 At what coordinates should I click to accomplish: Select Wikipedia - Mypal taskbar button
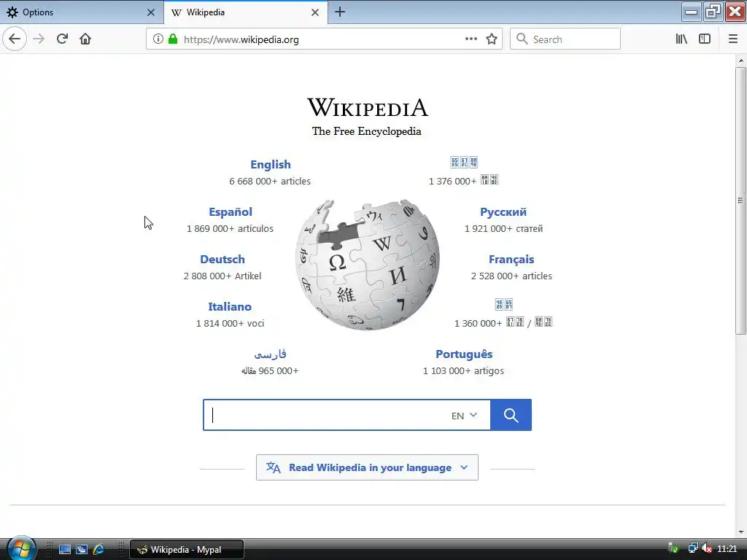coord(187,550)
